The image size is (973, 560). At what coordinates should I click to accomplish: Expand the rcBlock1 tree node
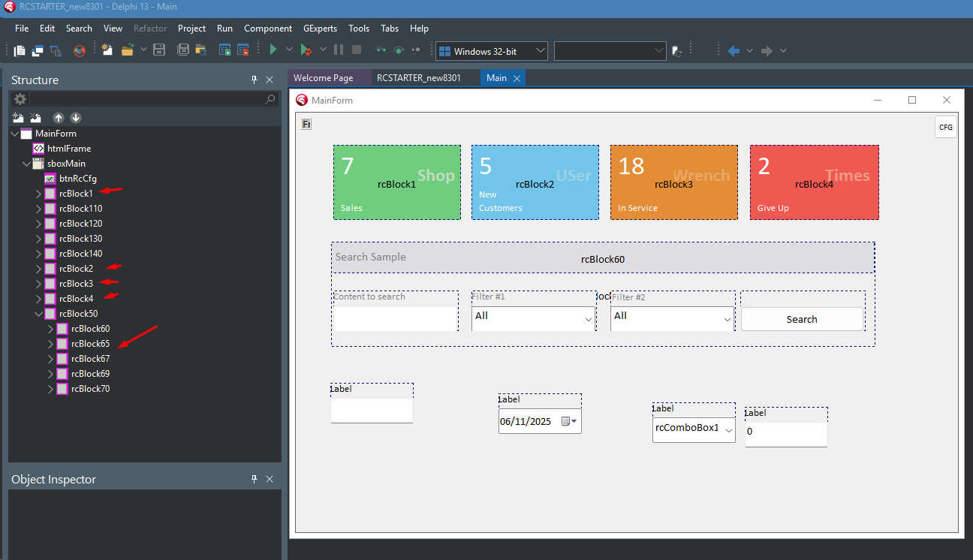click(39, 194)
